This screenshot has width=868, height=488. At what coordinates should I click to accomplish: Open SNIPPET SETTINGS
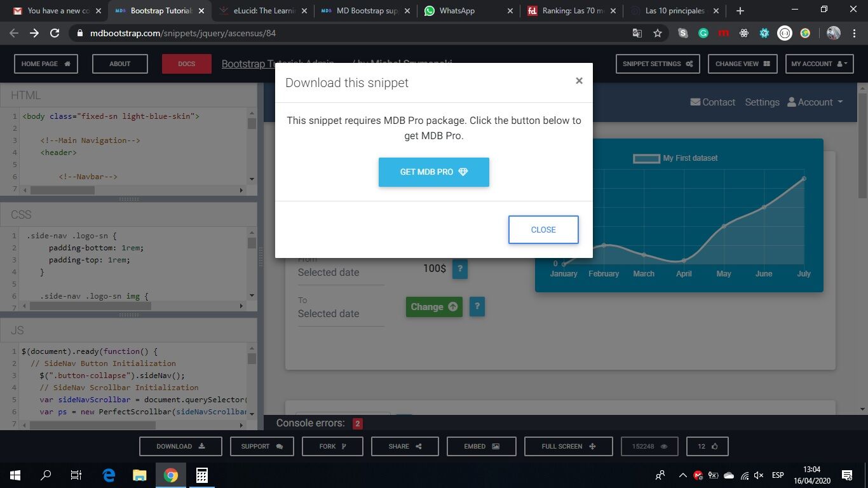tap(658, 64)
